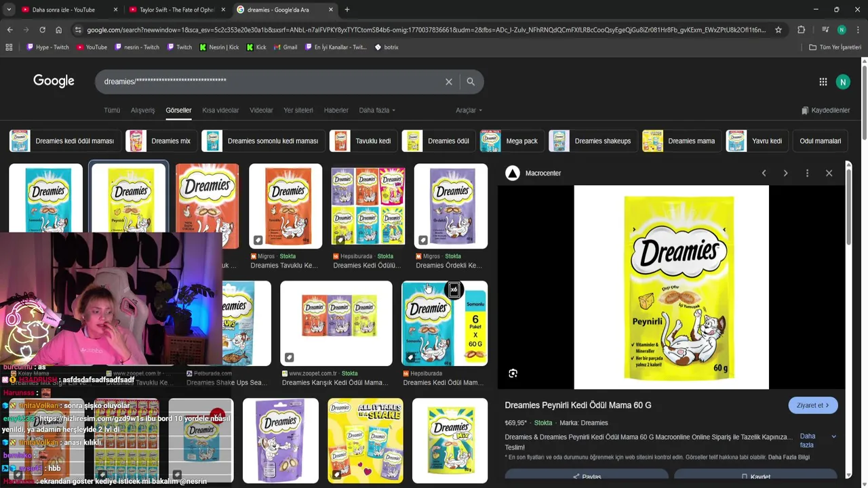Search image with Google Lens icon
Image resolution: width=868 pixels, height=488 pixels.
513,373
